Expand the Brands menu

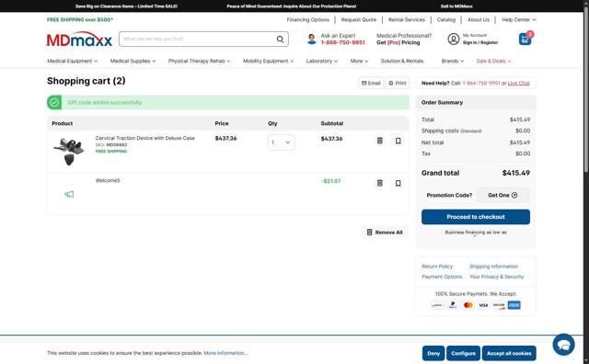(x=452, y=61)
